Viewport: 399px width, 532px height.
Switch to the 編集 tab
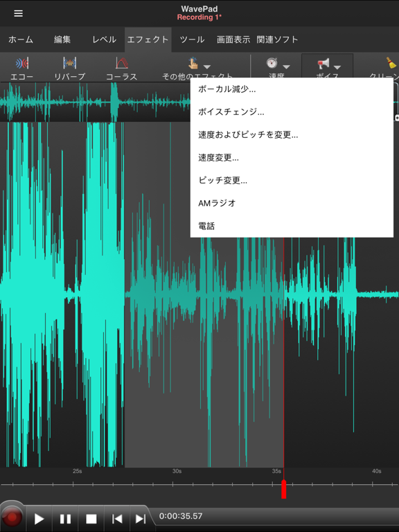pyautogui.click(x=62, y=39)
